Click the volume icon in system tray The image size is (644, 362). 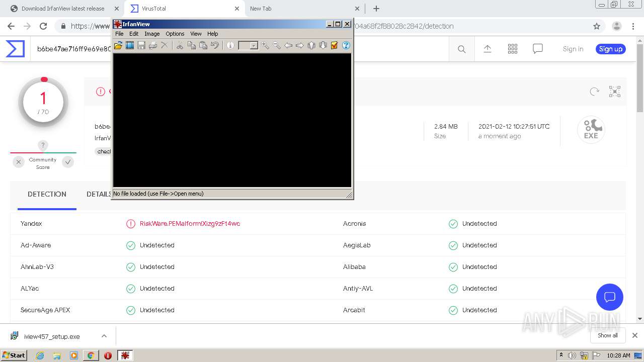(x=572, y=355)
